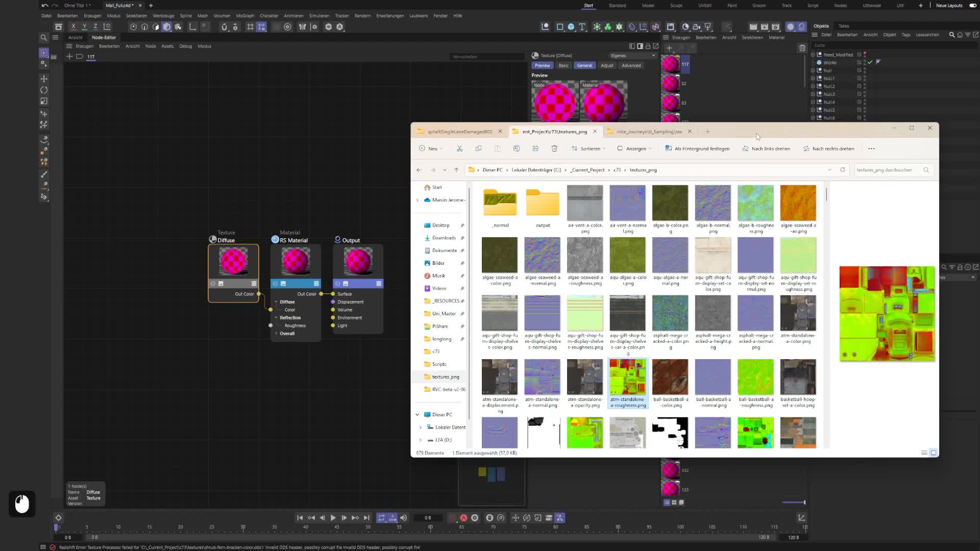Toggle the Z axis lock in the toolbar
Viewport: 980px width, 551px height.
pyautogui.click(x=95, y=27)
